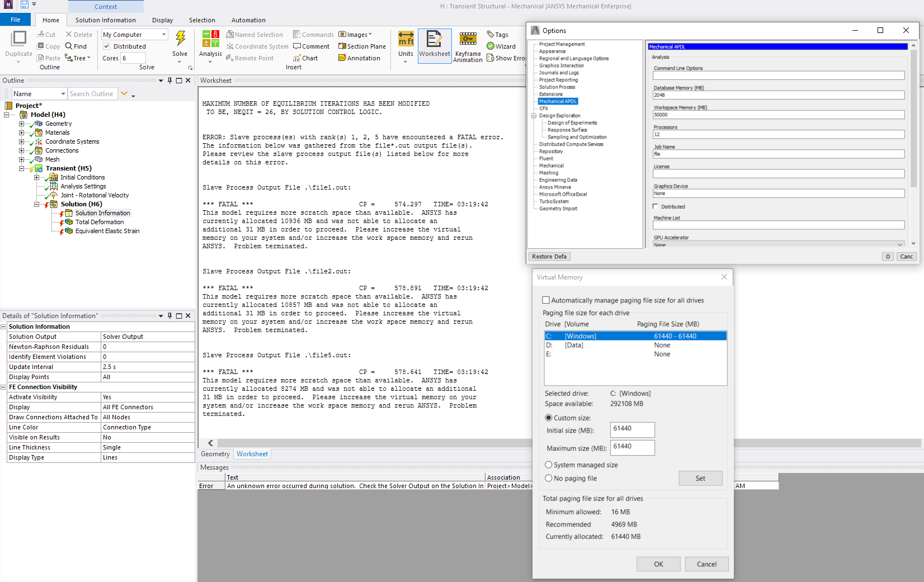Insert a Named Selection

coord(254,35)
